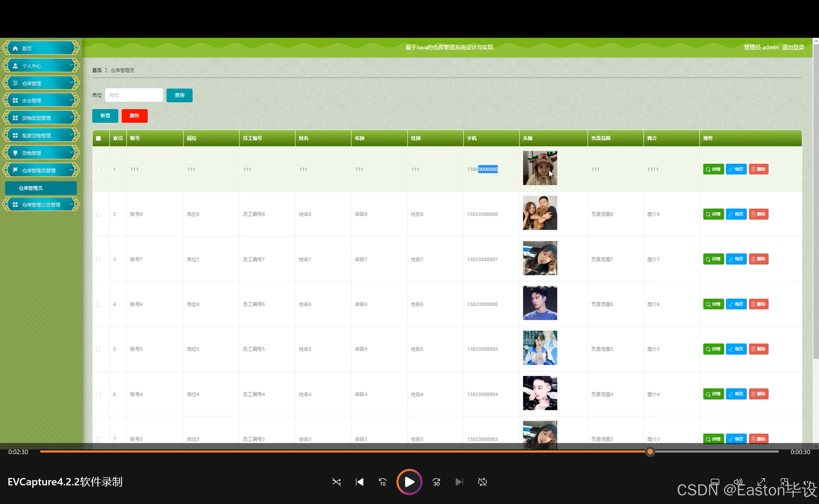Focus the 岗位 search input field
This screenshot has height=504, width=819.
tap(134, 95)
